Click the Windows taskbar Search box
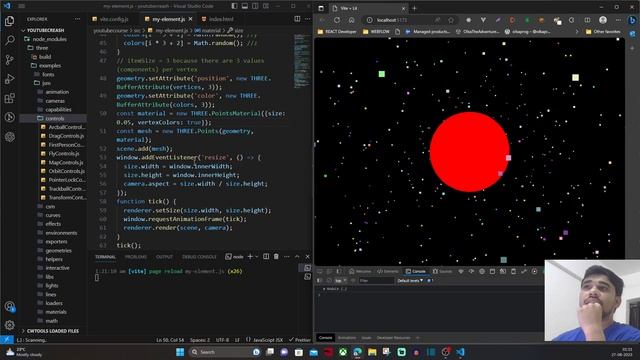 224,352
